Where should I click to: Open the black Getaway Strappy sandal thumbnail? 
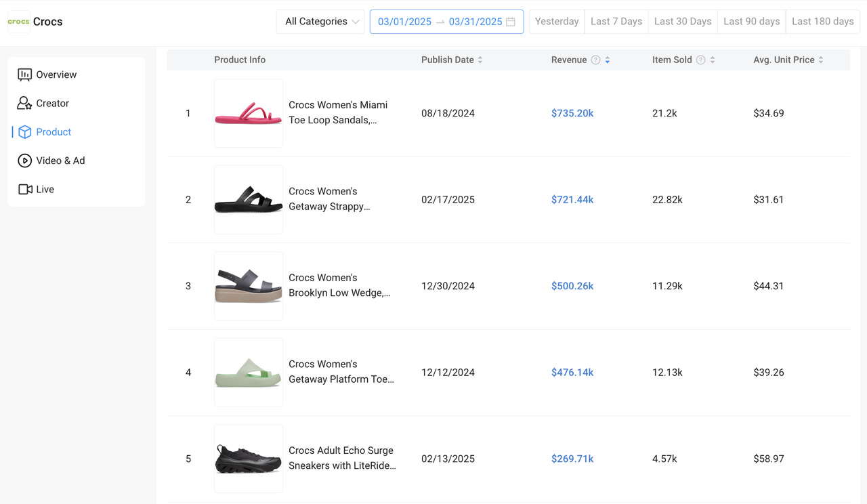click(x=249, y=200)
